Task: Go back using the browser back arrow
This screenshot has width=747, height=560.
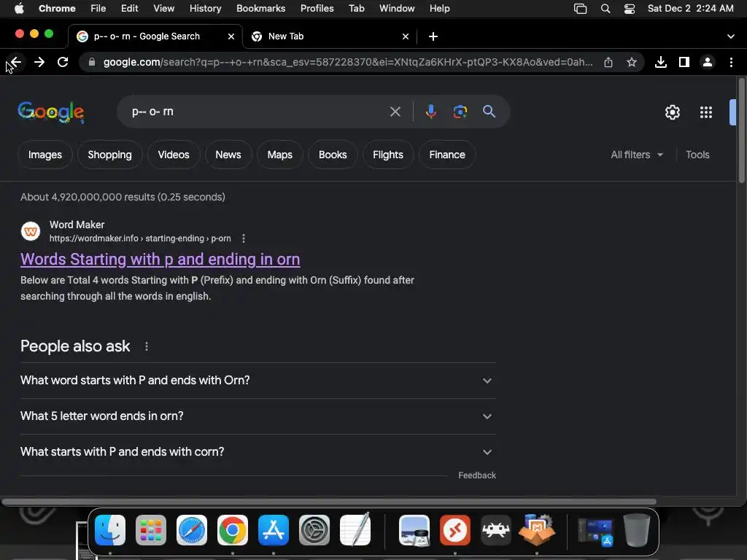Action: (x=16, y=62)
